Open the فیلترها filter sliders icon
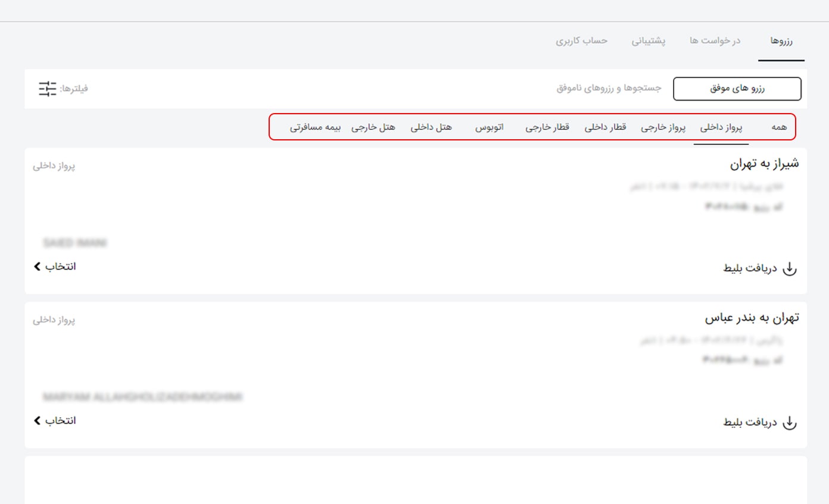829x504 pixels. click(47, 89)
